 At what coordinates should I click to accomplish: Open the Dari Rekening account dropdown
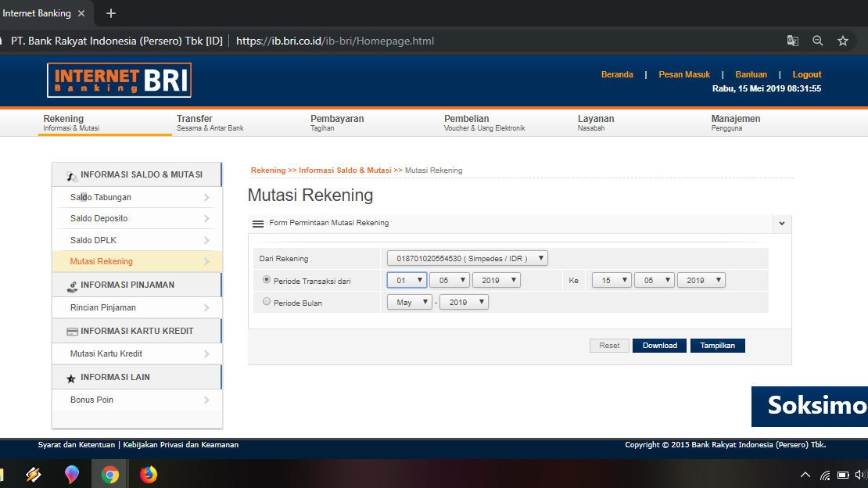[x=467, y=258]
